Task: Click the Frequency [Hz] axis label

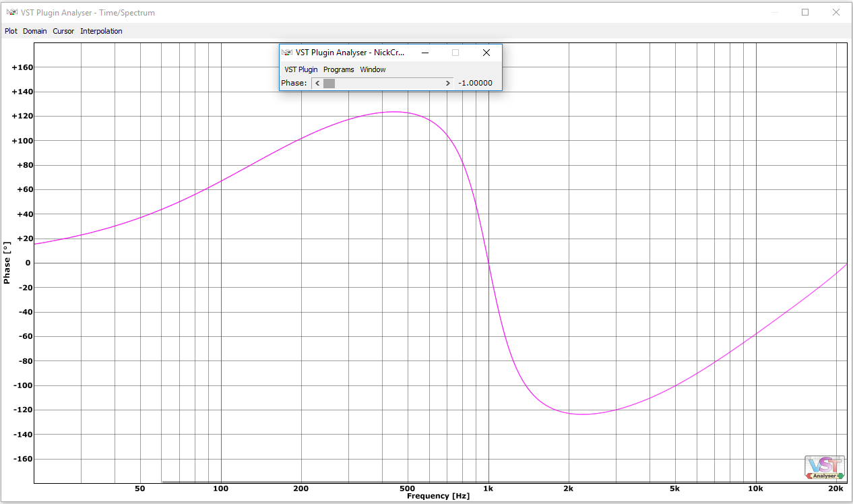Action: 438,496
